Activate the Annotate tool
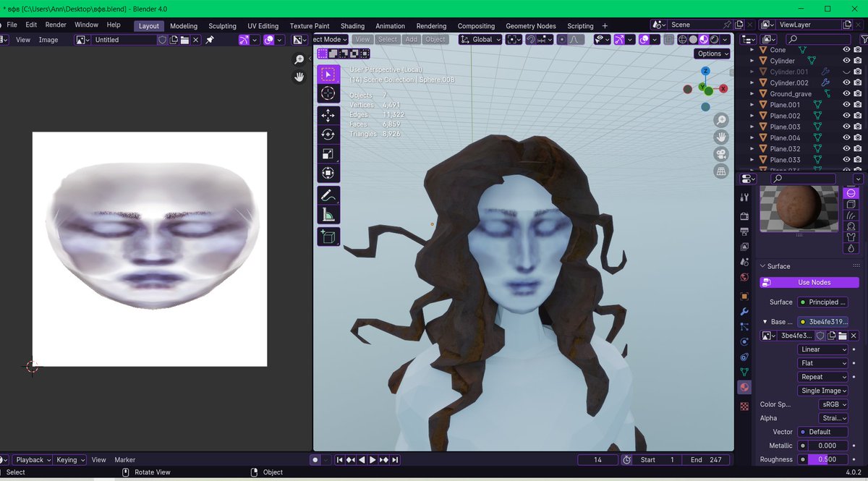 pyautogui.click(x=328, y=195)
